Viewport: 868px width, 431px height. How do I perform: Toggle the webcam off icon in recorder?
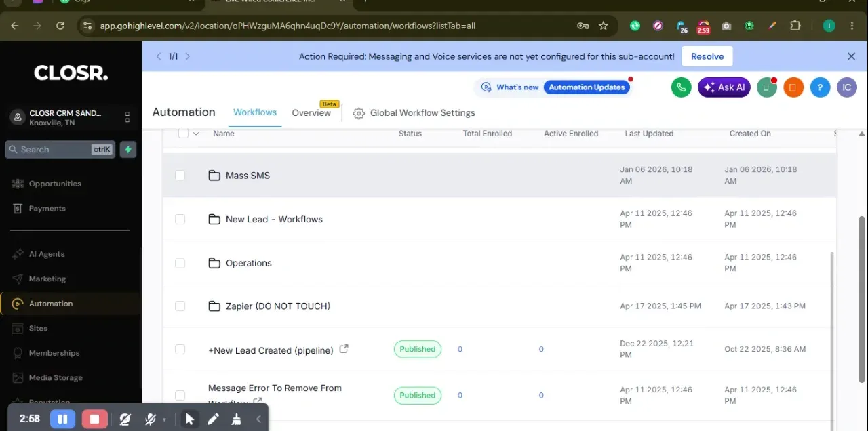(125, 419)
